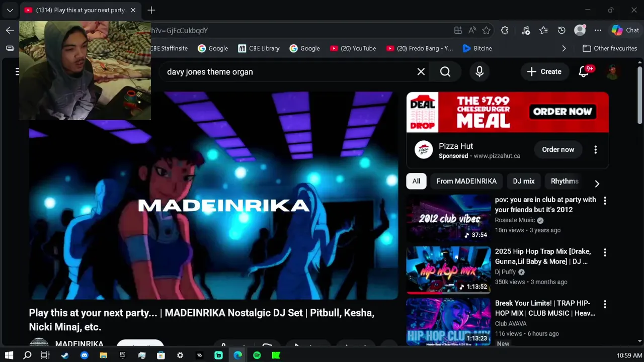
Task: Open the YouTube Create menu
Action: click(x=544, y=72)
